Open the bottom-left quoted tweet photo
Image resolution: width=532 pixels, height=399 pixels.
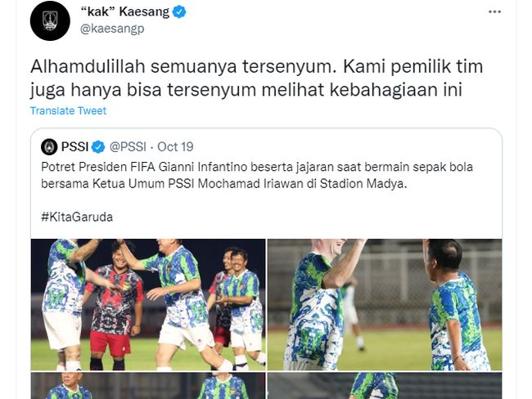[x=148, y=386]
